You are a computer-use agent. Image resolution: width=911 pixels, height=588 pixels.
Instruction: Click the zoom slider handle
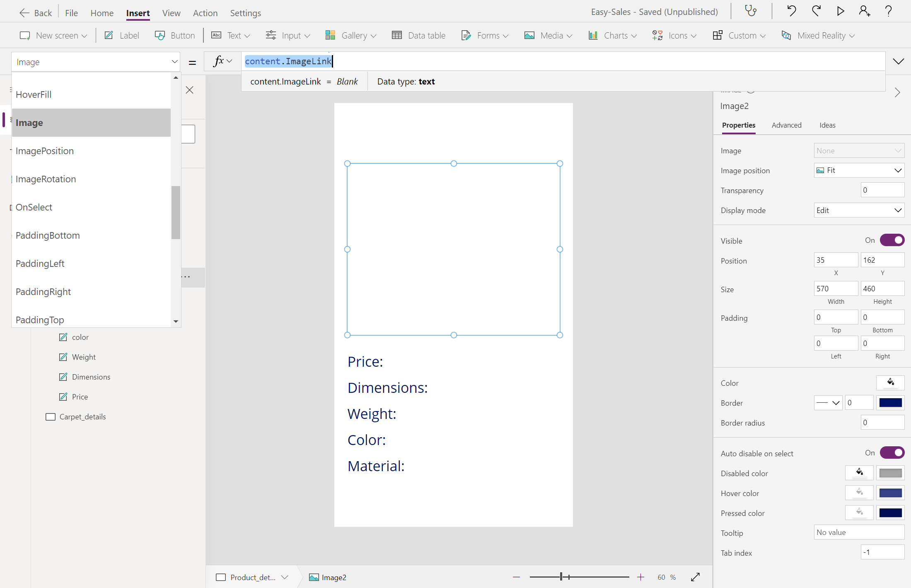561,577
